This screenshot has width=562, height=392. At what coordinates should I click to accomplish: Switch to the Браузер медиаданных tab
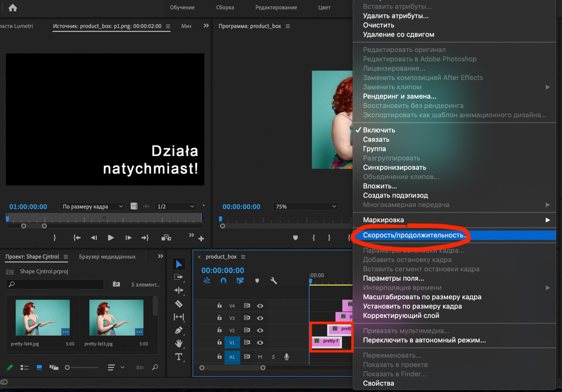[x=107, y=257]
